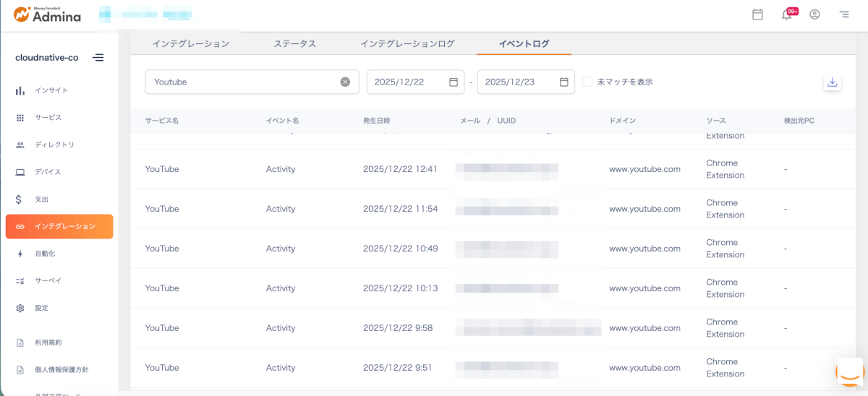Screen dimensions: 868x396
Task: Open the chat support widget
Action: click(x=850, y=372)
